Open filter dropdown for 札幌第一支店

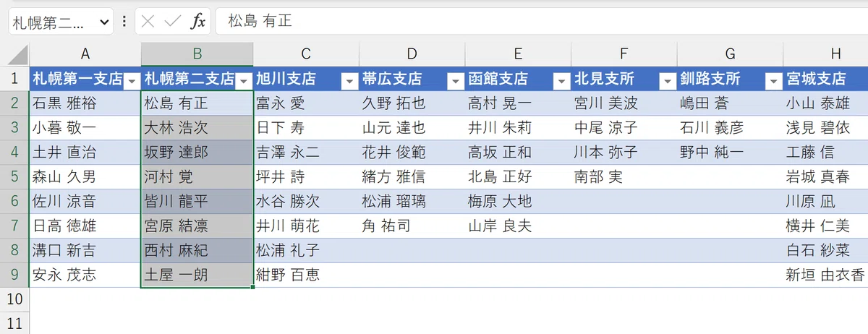click(132, 81)
